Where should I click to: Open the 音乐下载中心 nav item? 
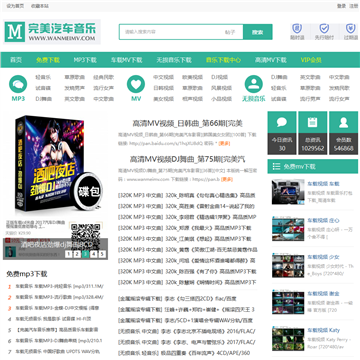tap(223, 60)
